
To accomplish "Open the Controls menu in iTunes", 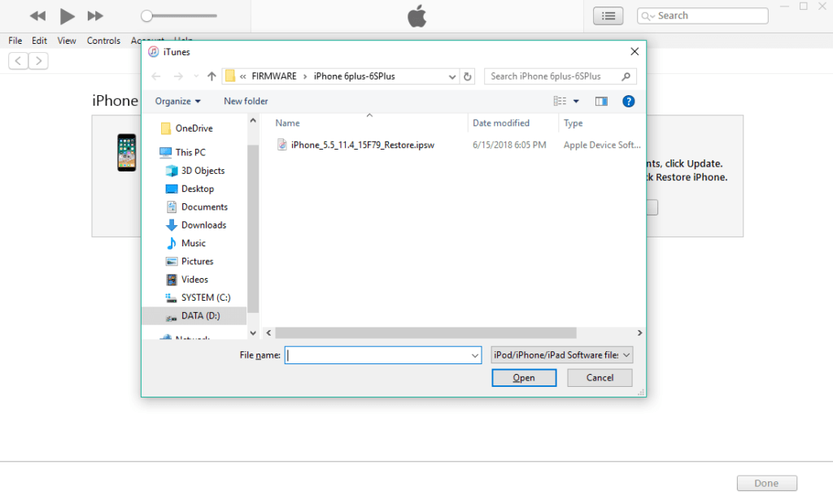I will tap(103, 41).
